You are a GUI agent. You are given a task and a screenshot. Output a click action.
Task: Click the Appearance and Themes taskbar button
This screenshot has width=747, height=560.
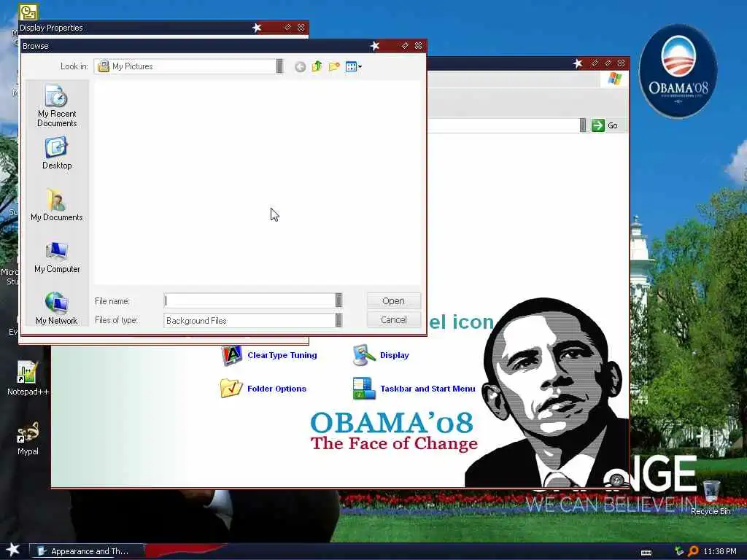pyautogui.click(x=87, y=551)
